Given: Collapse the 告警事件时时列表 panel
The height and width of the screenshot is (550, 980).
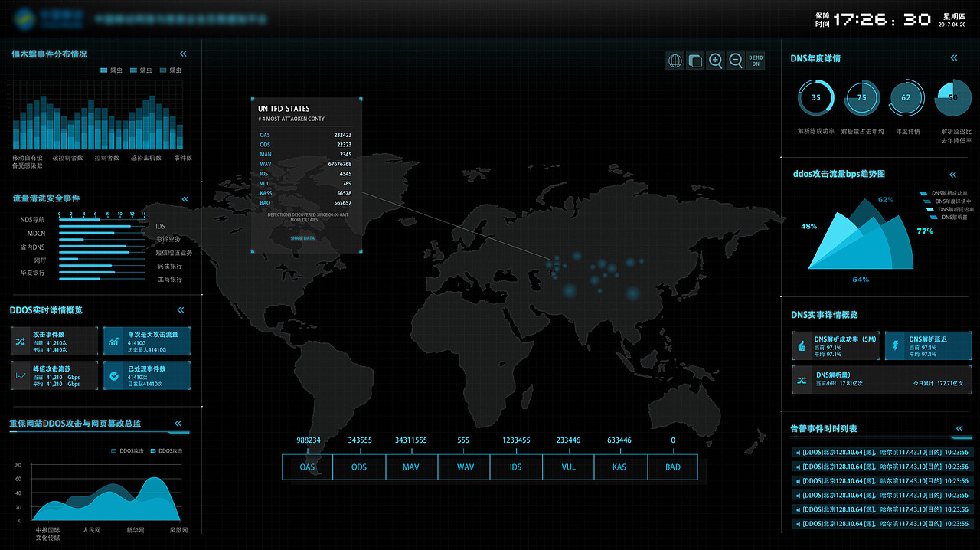Looking at the screenshot, I should click(x=959, y=429).
